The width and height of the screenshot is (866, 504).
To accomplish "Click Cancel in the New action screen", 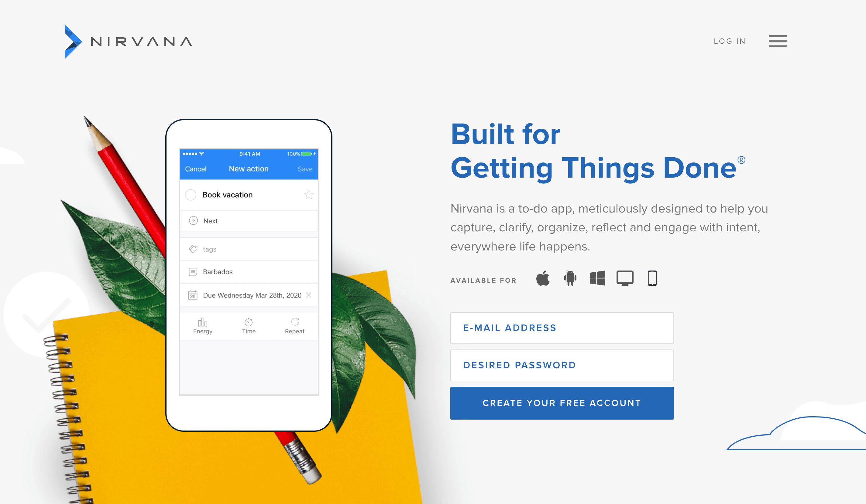I will (196, 169).
